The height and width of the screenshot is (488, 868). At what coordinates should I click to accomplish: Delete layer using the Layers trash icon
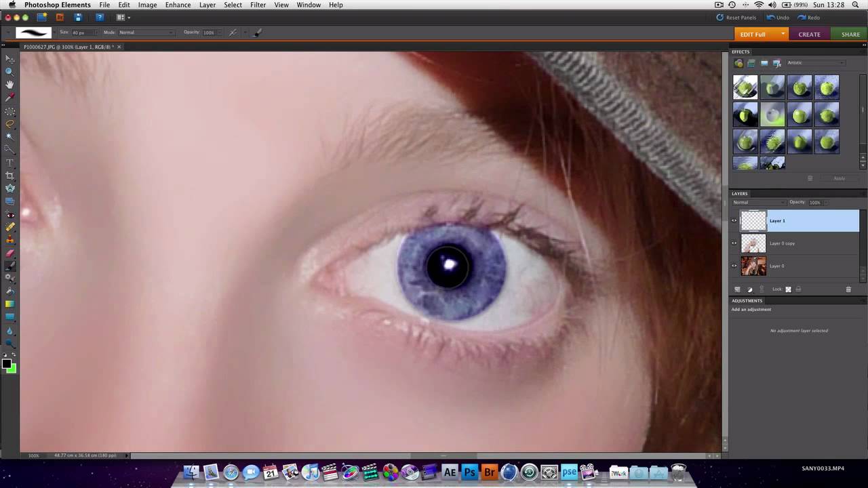click(848, 289)
